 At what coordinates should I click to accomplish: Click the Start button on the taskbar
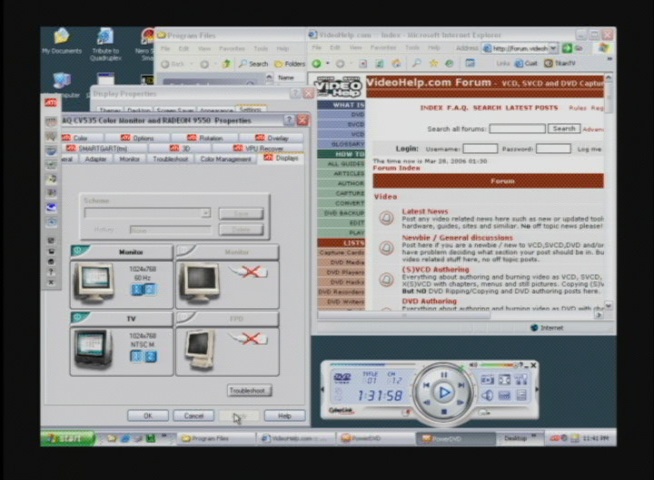(68, 438)
